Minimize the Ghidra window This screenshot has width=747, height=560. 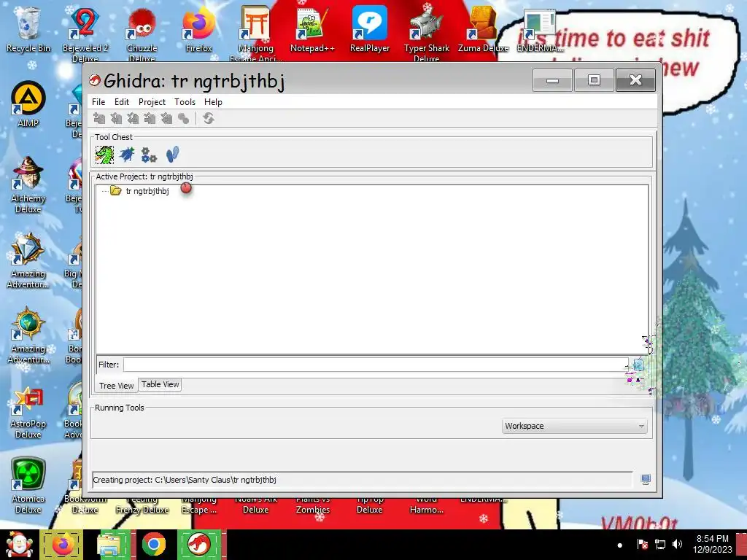point(553,80)
